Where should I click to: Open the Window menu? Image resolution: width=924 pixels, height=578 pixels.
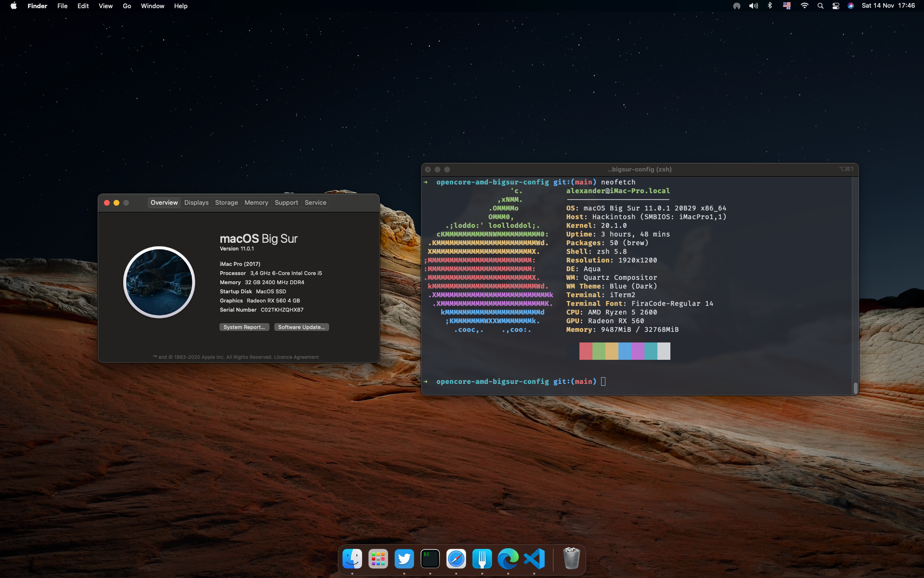click(x=153, y=6)
